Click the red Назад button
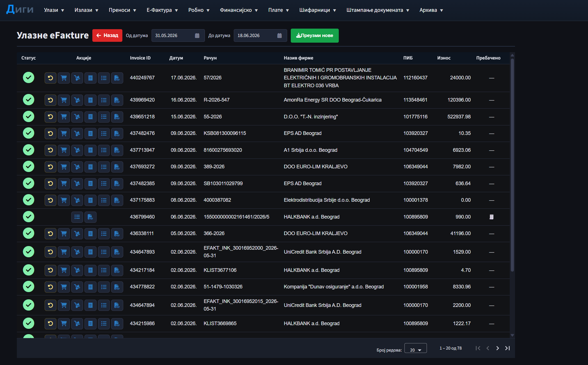 click(107, 35)
